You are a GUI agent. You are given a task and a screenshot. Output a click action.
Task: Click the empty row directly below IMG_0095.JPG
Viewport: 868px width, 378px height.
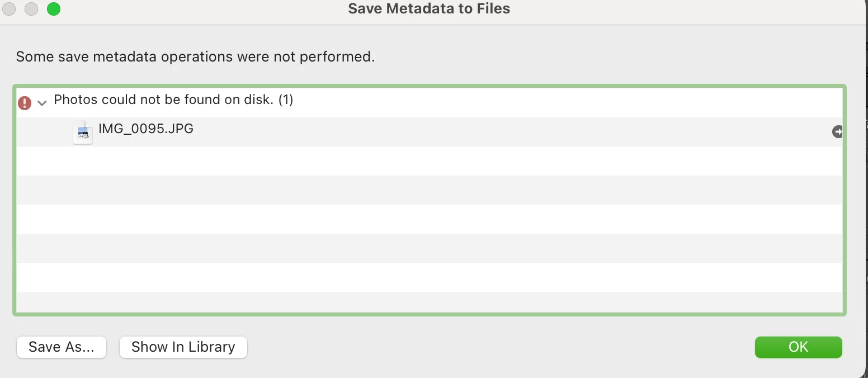429,161
